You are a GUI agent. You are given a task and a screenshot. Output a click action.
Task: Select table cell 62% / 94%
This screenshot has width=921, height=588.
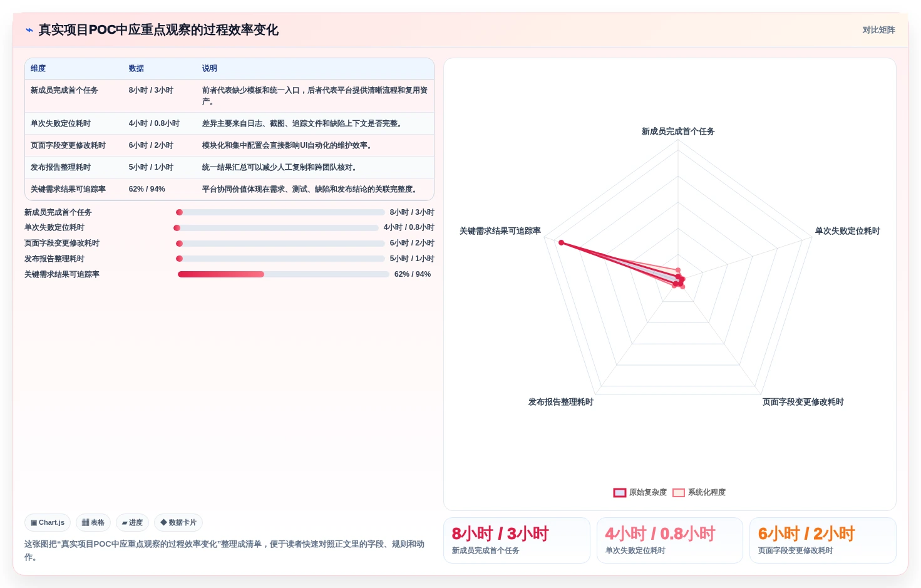click(147, 189)
